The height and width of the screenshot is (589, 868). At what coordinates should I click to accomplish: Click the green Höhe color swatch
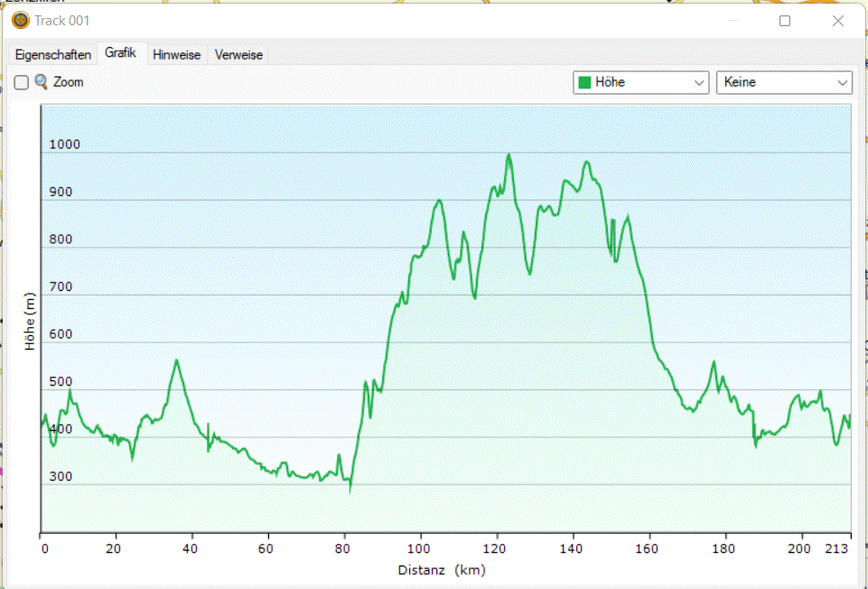pyautogui.click(x=584, y=82)
